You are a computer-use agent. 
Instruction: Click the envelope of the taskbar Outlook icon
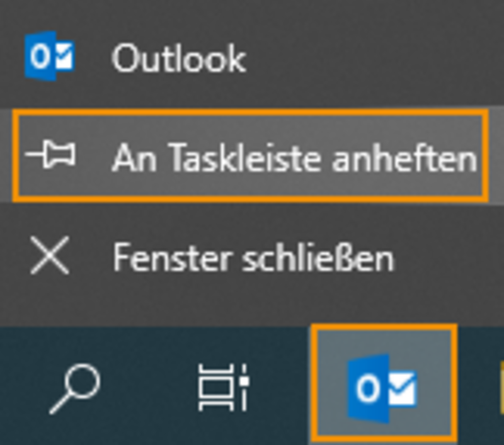click(403, 388)
